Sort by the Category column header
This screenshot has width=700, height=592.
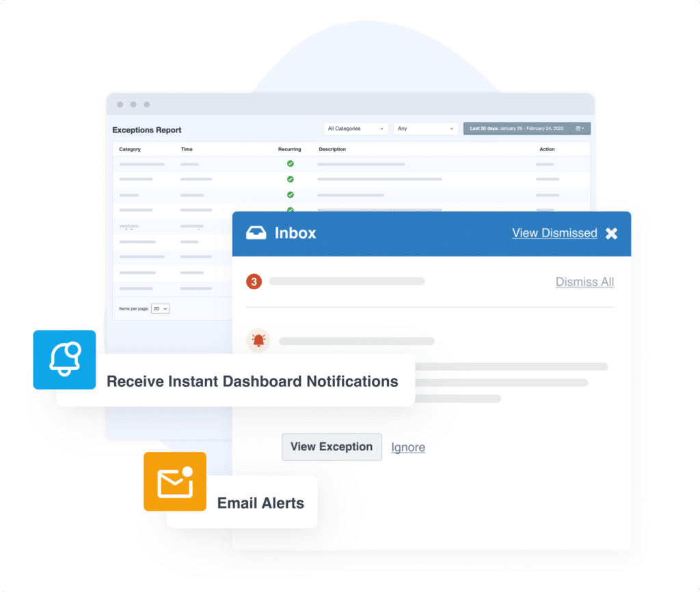pos(130,149)
